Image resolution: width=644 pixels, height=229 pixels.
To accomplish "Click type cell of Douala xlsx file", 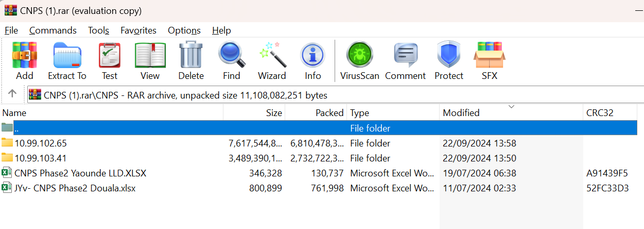I will point(392,188).
